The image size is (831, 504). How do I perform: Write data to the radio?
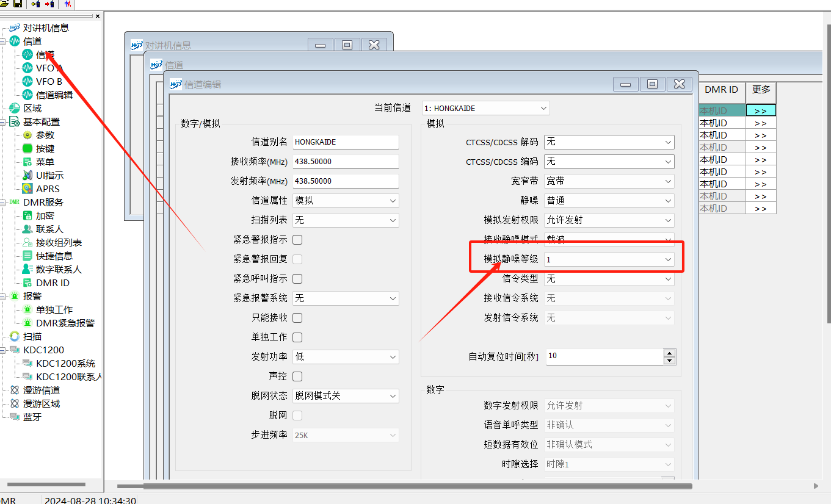point(50,4)
